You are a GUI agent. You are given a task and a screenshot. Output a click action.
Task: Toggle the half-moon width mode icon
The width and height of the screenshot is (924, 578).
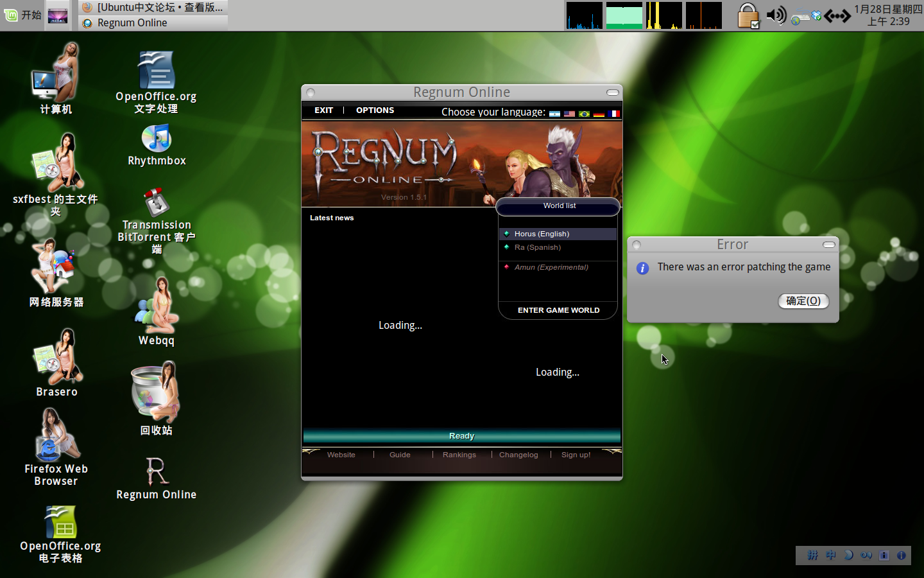848,555
